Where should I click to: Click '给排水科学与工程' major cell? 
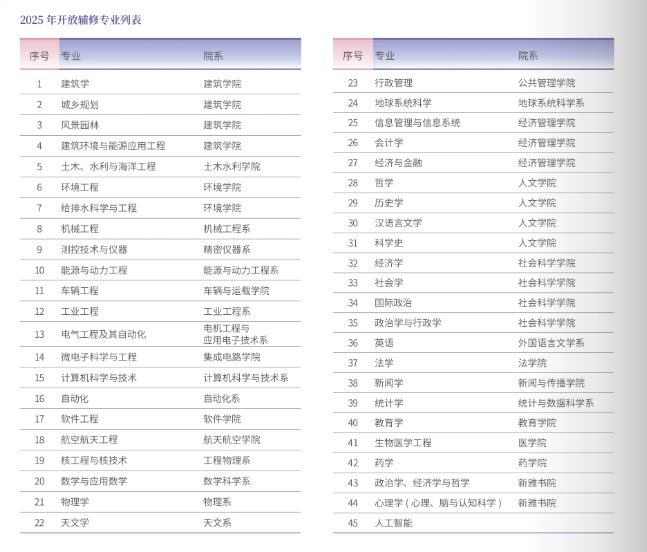click(99, 208)
